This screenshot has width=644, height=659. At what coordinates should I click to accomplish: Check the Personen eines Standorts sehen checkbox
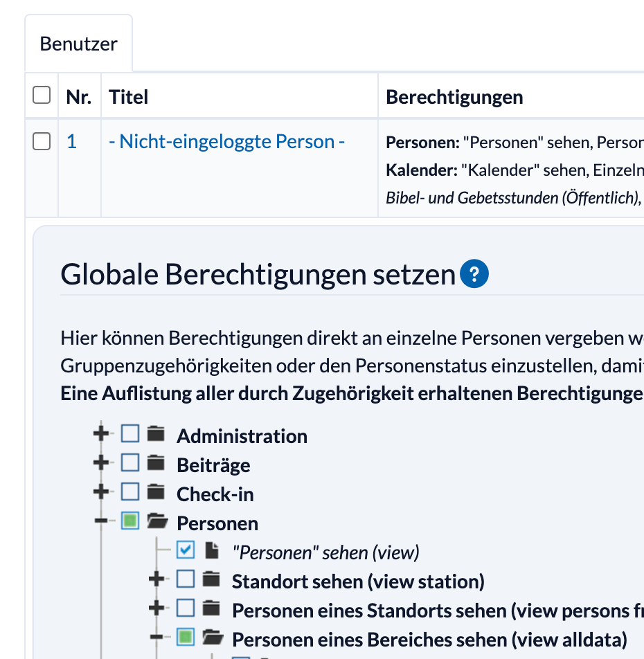[x=186, y=608]
